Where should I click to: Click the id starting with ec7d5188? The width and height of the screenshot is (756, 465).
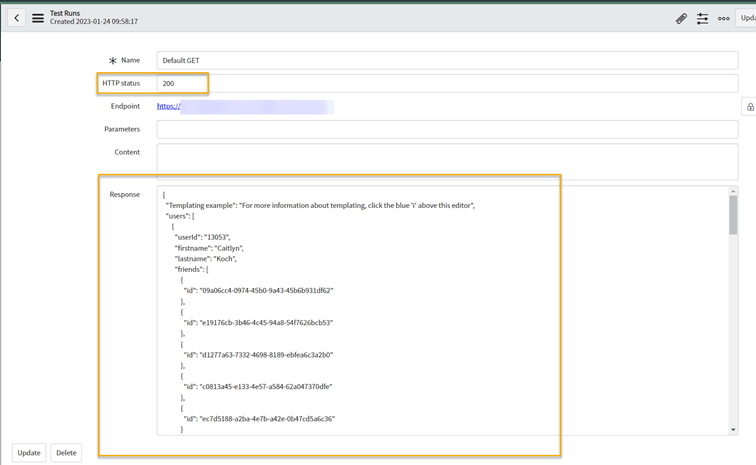[x=259, y=419]
